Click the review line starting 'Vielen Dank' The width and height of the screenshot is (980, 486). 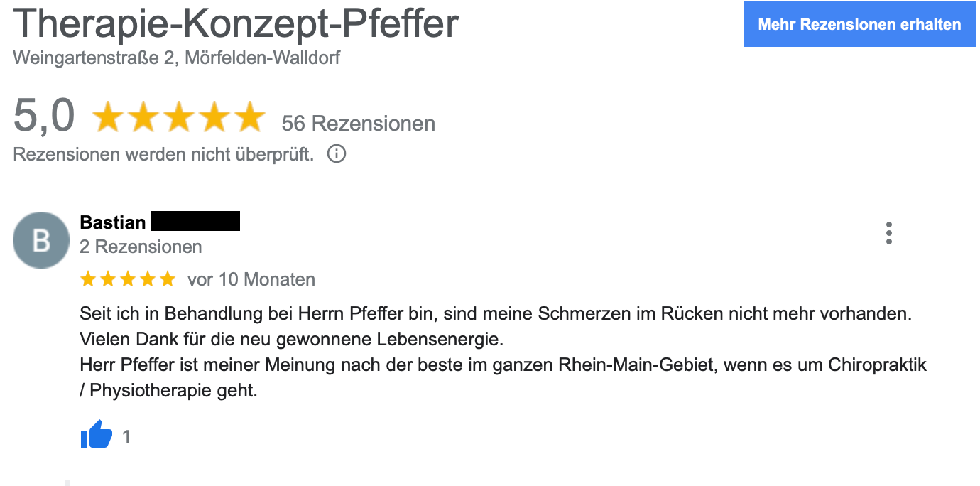[291, 339]
